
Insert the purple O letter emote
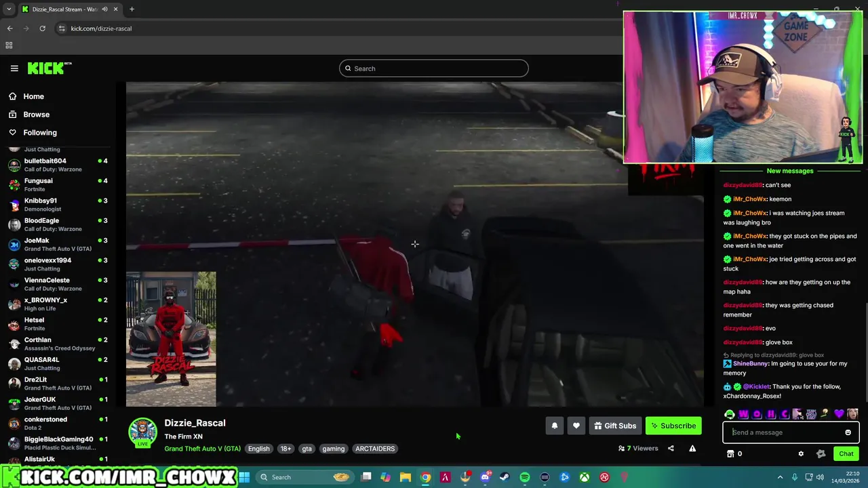[757, 414]
